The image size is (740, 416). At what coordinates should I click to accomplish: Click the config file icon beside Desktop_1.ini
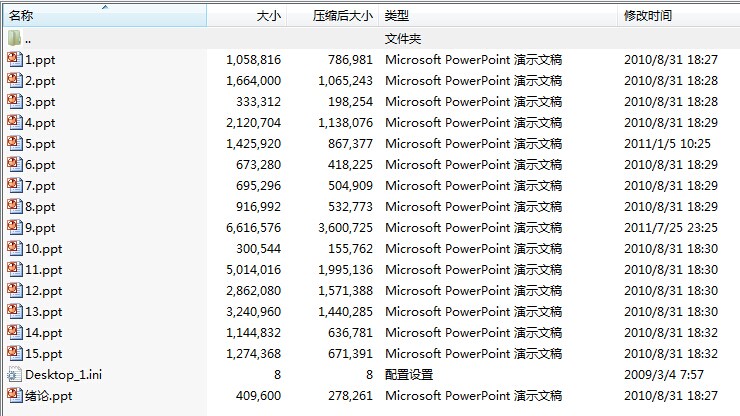15,374
